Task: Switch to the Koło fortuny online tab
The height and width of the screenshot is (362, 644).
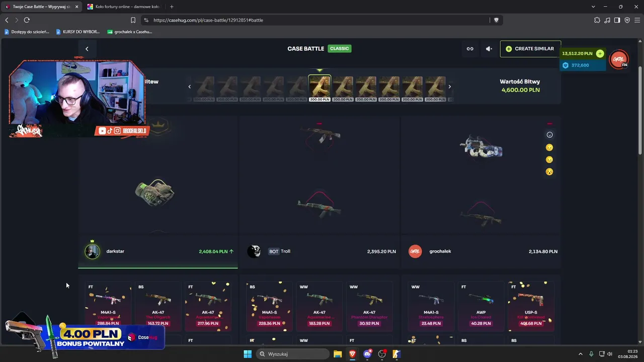Action: coord(123,7)
